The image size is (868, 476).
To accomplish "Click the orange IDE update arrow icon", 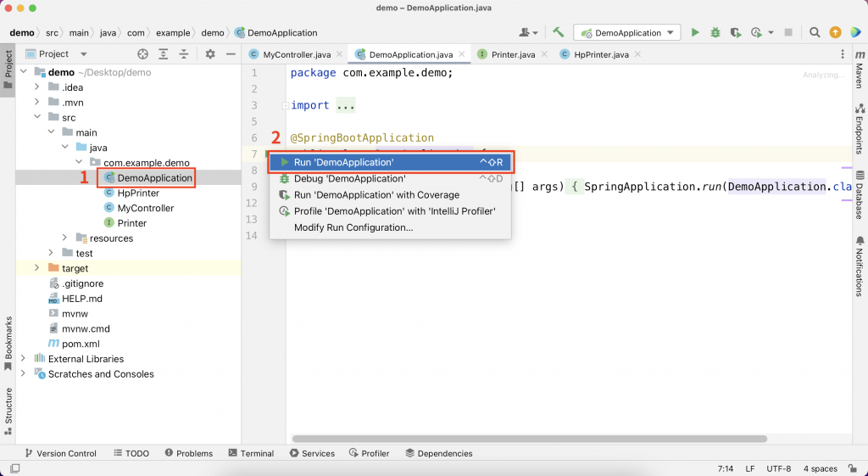I will 835,33.
